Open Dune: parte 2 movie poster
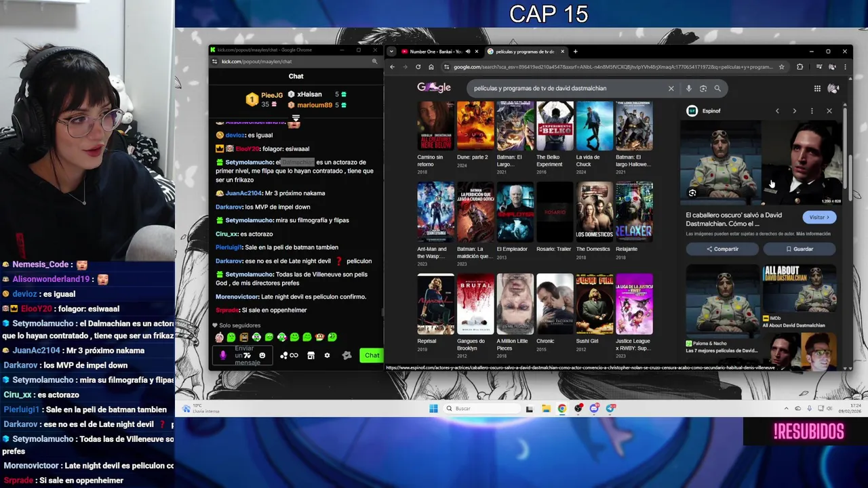The height and width of the screenshot is (488, 868). pyautogui.click(x=475, y=126)
